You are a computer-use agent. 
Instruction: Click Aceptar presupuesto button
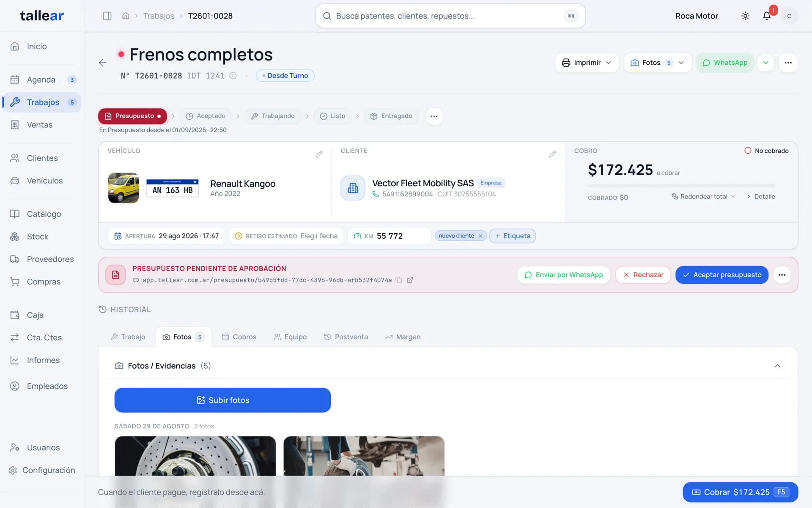tap(722, 275)
